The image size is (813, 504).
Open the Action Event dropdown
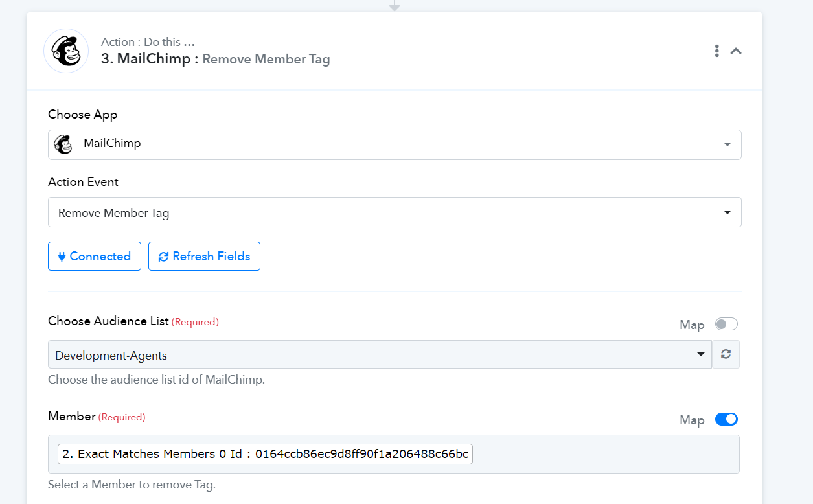pyautogui.click(x=395, y=212)
